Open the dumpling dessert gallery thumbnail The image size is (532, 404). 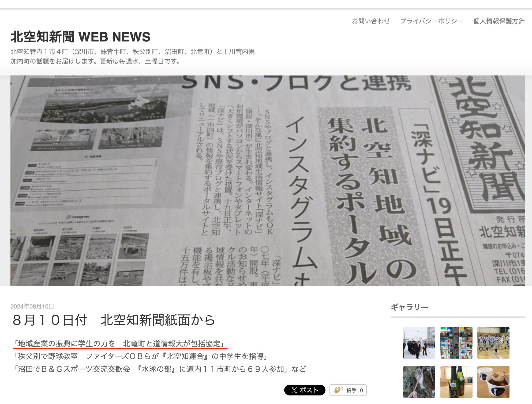tap(493, 381)
